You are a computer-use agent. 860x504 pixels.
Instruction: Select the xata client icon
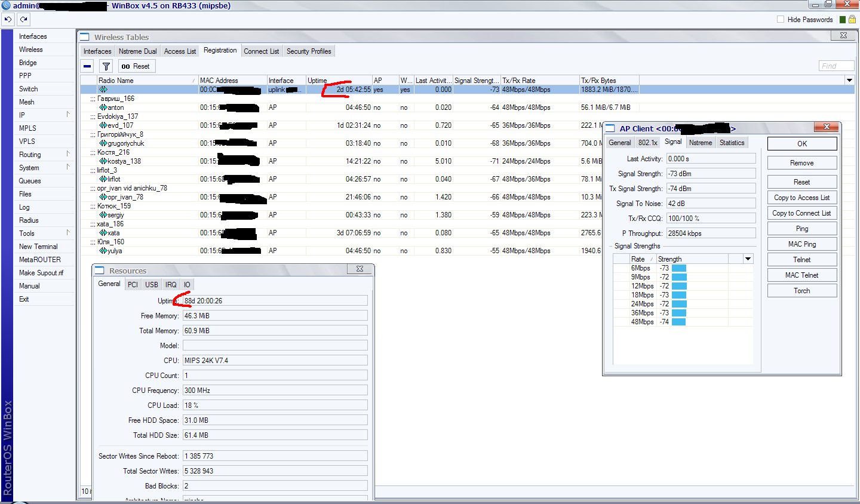pos(103,233)
